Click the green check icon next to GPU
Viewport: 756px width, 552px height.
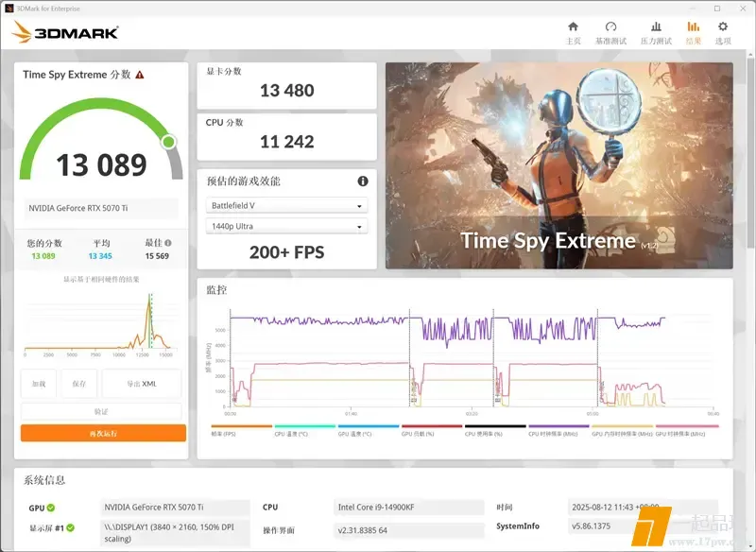[51, 508]
